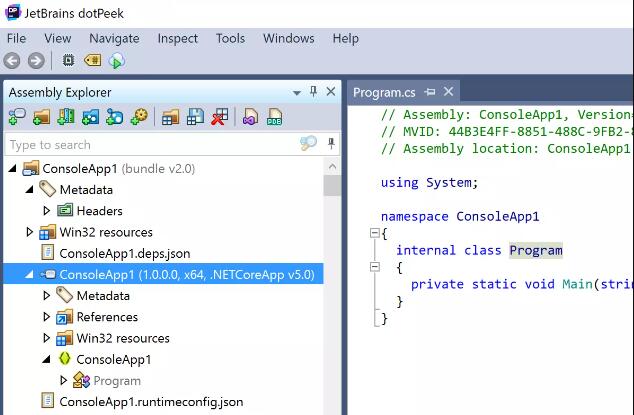Viewport: 634px width, 415px height.
Task: Expand the References tree node
Action: tap(47, 317)
